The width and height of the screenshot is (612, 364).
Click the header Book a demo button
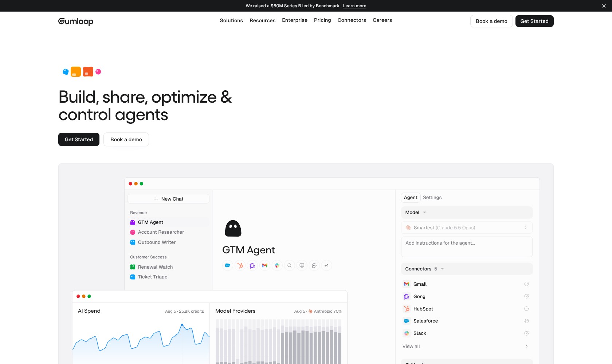tap(491, 21)
